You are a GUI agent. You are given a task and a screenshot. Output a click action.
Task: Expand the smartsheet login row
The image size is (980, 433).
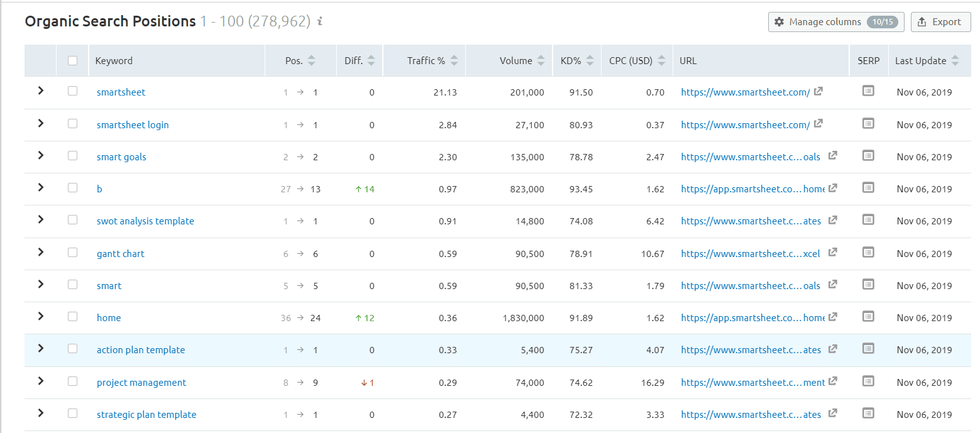pyautogui.click(x=41, y=123)
